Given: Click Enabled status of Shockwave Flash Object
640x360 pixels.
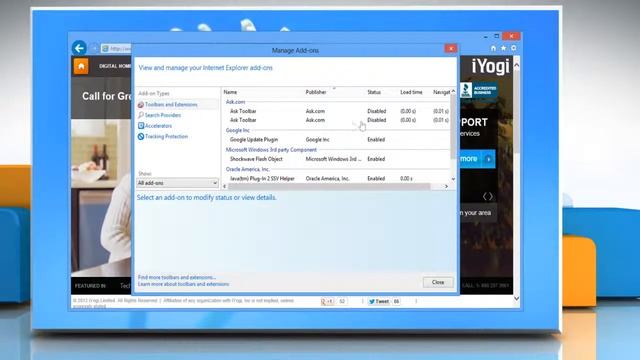Looking at the screenshot, I should pos(376,159).
